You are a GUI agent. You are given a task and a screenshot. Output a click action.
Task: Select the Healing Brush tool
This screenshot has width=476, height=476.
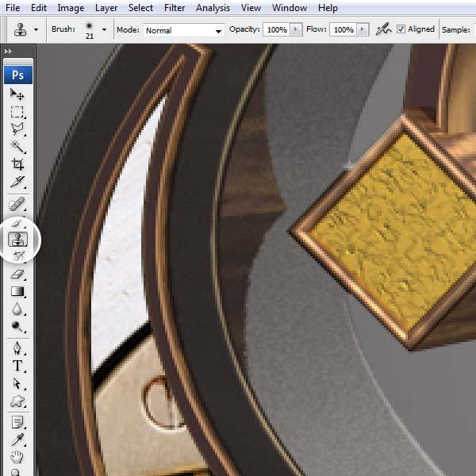(17, 204)
